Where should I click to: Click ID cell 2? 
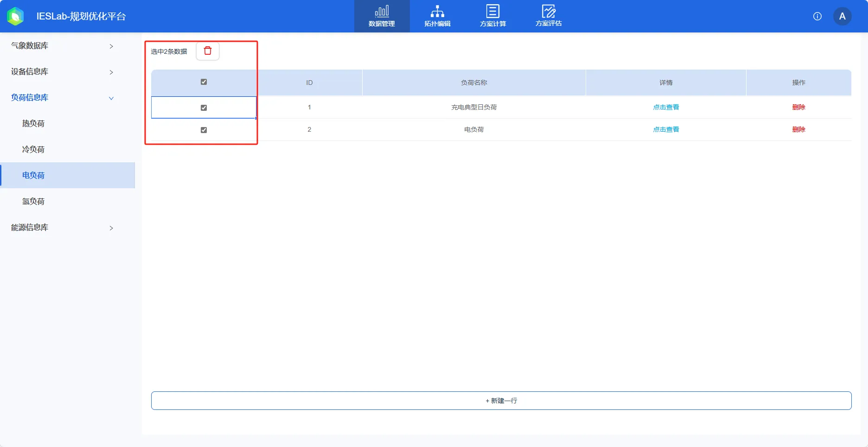tap(309, 129)
